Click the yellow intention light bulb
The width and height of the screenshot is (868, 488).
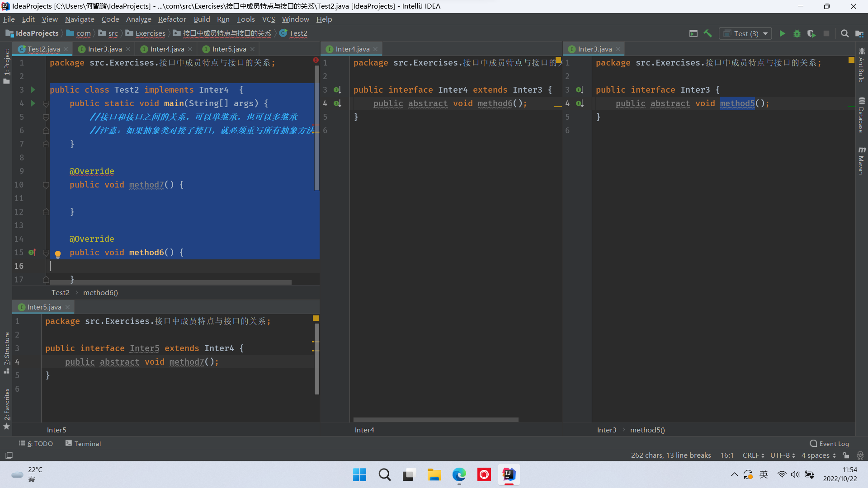tap(58, 254)
